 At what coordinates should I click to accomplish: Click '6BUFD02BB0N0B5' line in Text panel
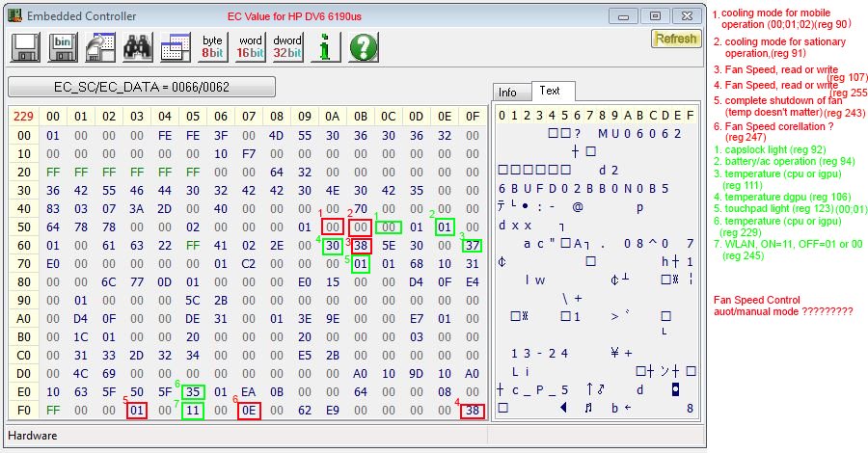point(583,189)
